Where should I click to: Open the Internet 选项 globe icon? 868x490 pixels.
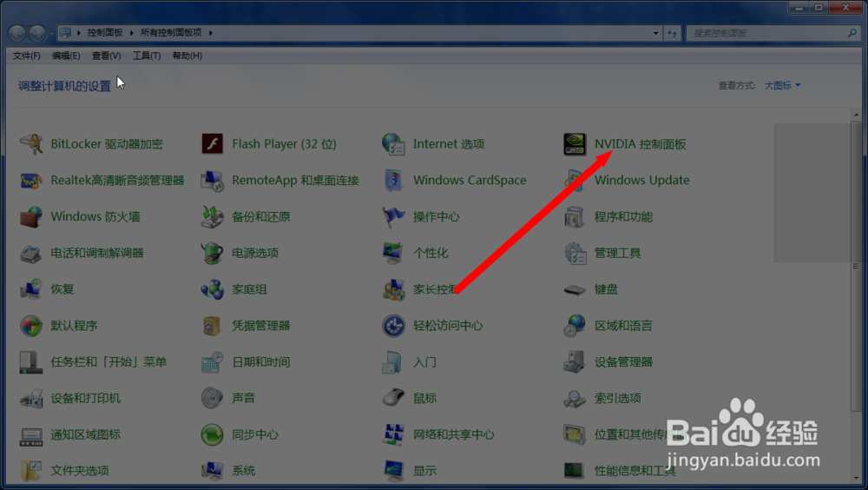click(x=393, y=144)
